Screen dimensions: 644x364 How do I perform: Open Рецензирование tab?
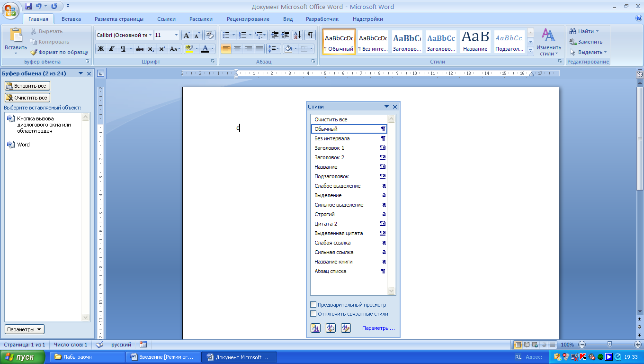(248, 19)
